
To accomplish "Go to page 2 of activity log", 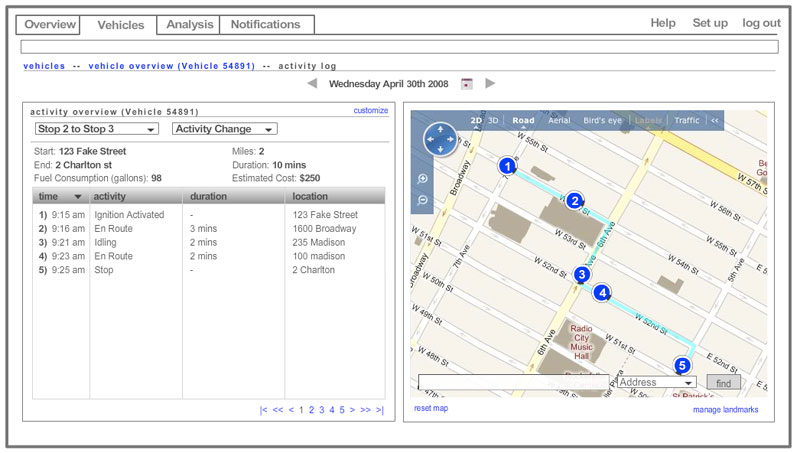I will (311, 410).
